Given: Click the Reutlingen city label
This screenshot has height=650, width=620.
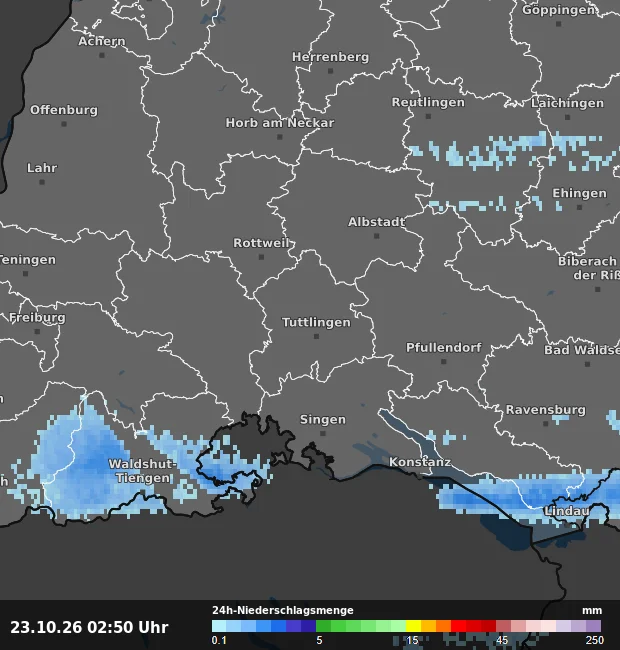Looking at the screenshot, I should pos(428,102).
